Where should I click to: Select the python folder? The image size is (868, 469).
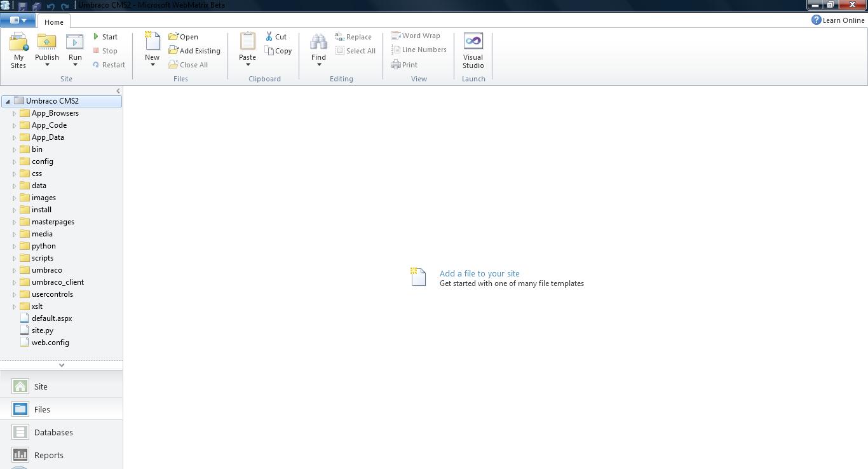(x=44, y=246)
